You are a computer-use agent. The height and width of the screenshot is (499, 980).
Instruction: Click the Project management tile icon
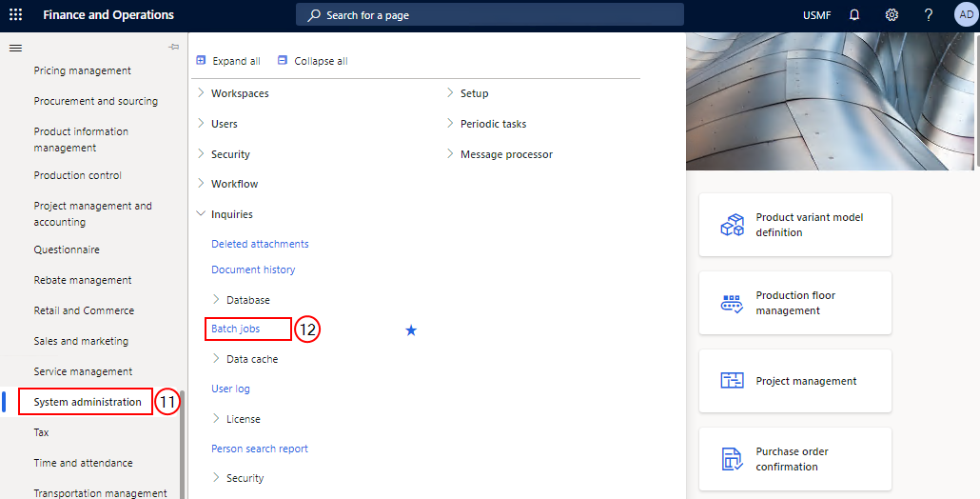[x=732, y=380]
